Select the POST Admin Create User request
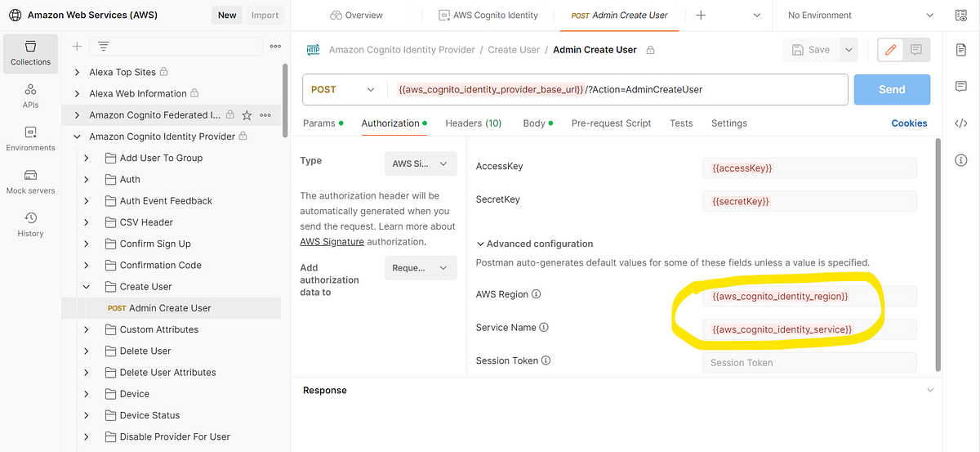Screen dimensions: 980x452 pos(171,308)
